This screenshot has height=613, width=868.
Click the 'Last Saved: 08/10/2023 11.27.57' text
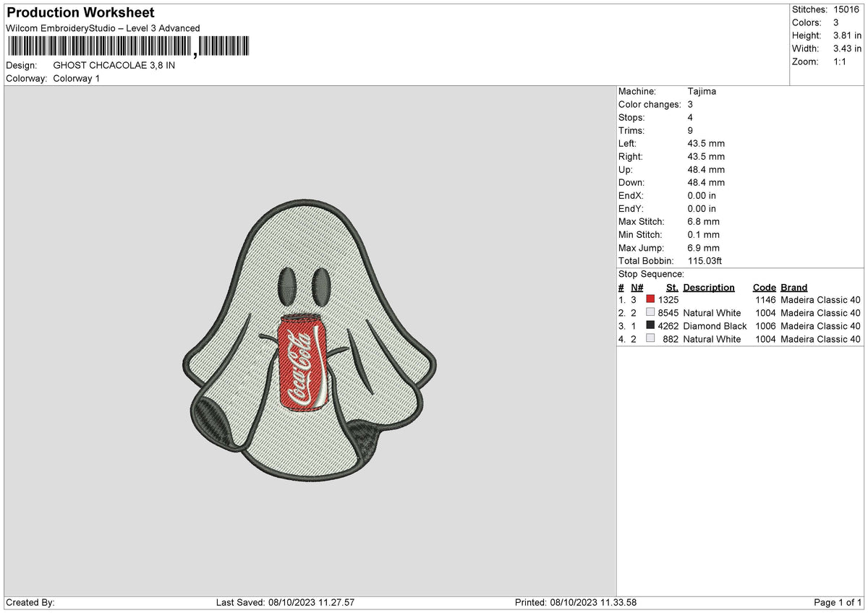click(285, 603)
